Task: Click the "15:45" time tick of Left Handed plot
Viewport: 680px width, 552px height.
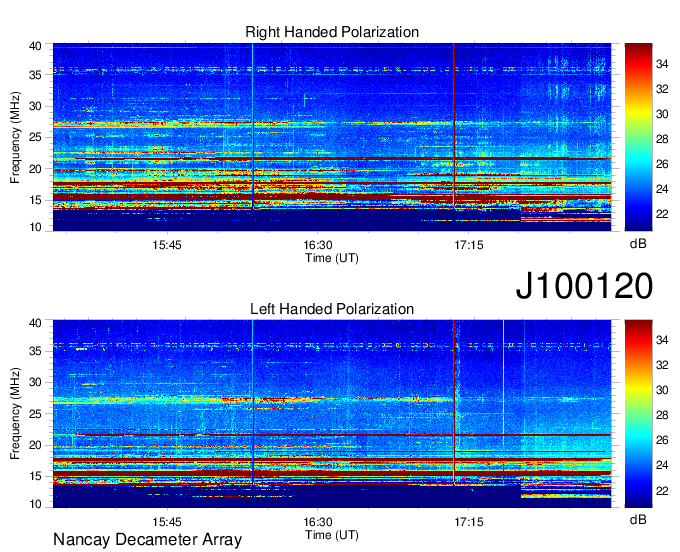Action: coord(167,522)
